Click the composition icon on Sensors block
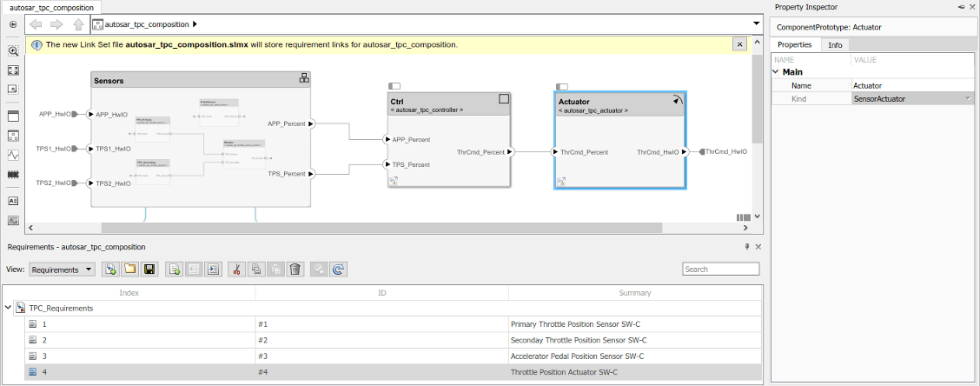The image size is (980, 386). click(304, 78)
